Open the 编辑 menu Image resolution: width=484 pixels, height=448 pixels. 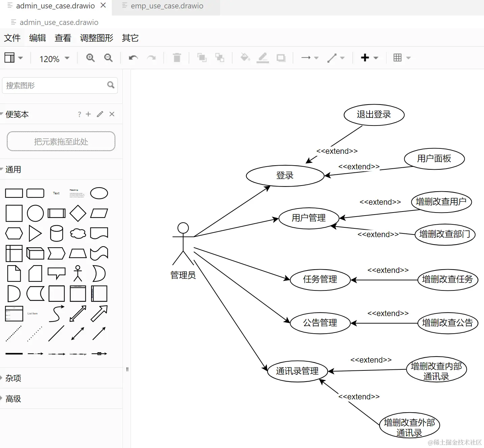[37, 38]
